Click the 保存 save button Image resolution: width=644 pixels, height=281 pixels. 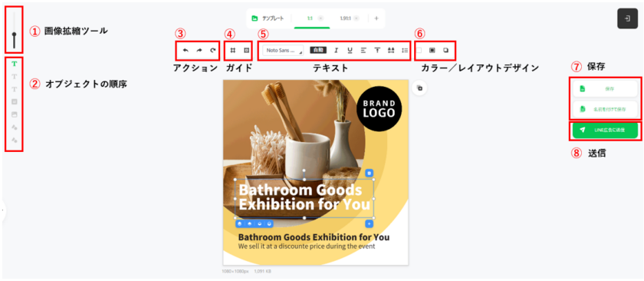tap(606, 88)
